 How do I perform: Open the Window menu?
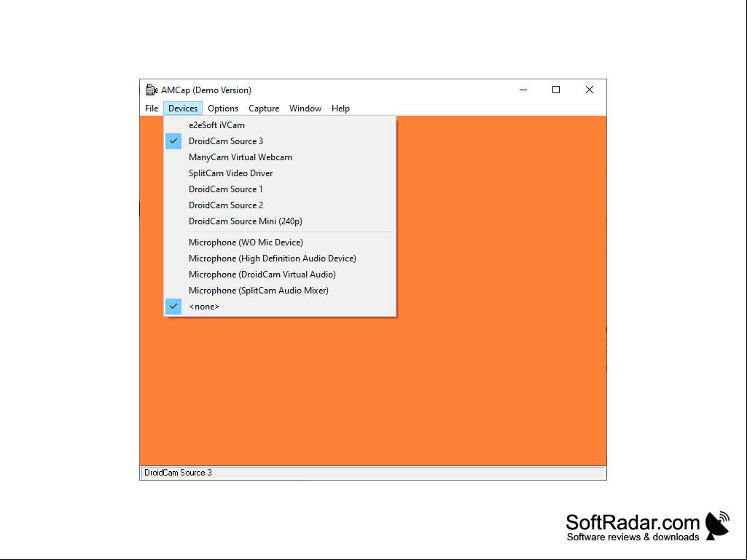pos(305,109)
